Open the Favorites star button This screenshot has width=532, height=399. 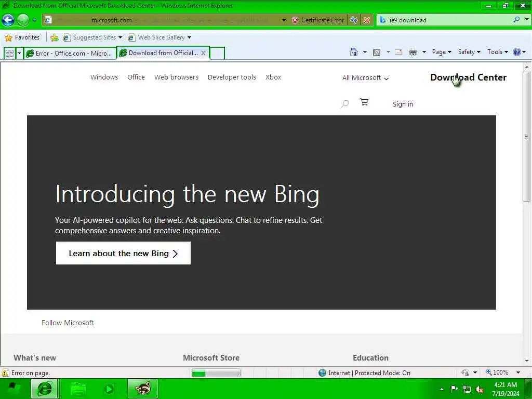[22, 37]
